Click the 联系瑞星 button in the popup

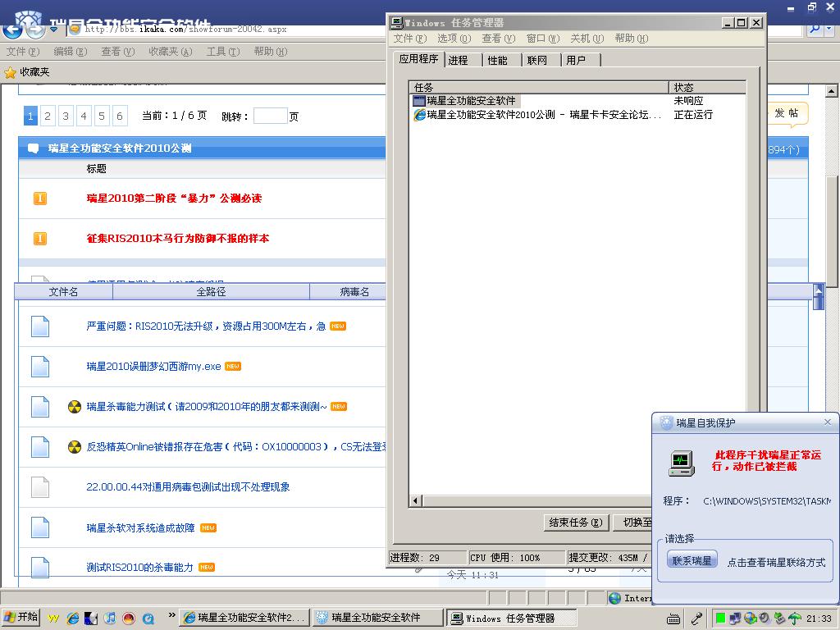[692, 560]
